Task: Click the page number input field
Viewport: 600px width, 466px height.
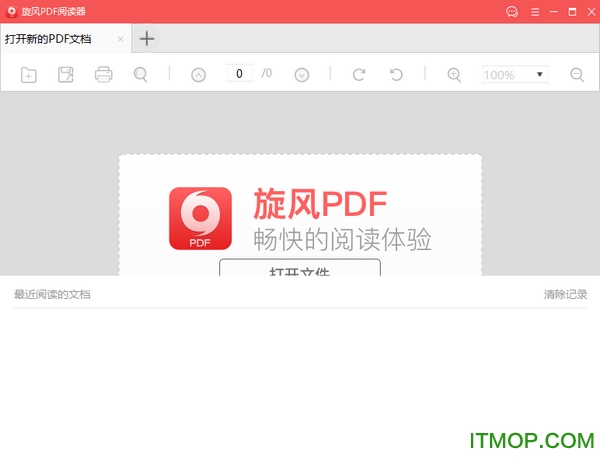Action: pos(239,73)
